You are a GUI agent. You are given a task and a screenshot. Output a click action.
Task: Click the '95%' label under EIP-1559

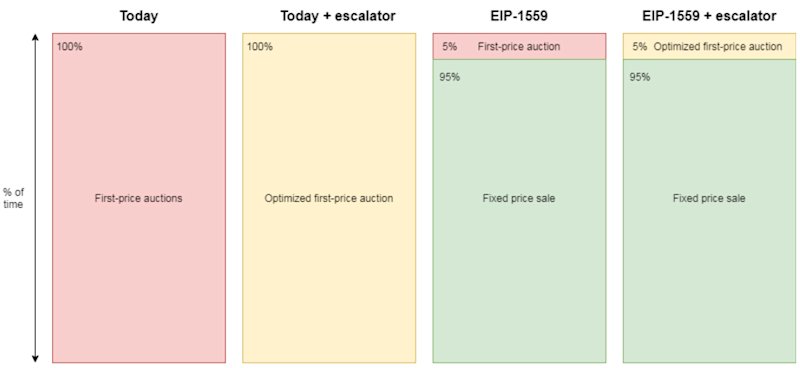pos(449,78)
